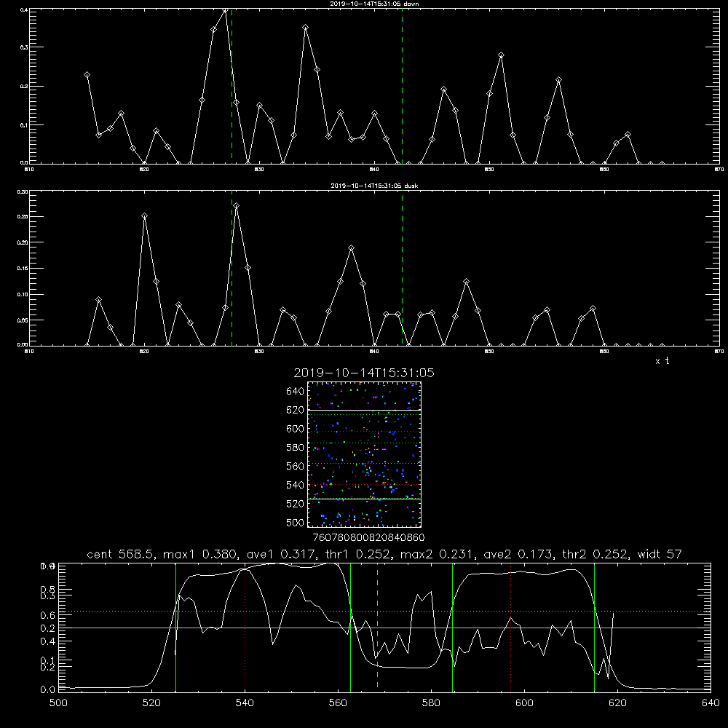Image resolution: width=728 pixels, height=728 pixels.
Task: Click the '620' label on the image y-axis
Action: click(296, 410)
